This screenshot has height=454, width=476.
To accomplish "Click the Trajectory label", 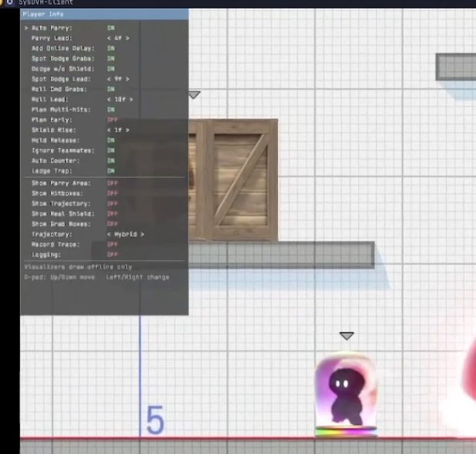I will [x=52, y=235].
